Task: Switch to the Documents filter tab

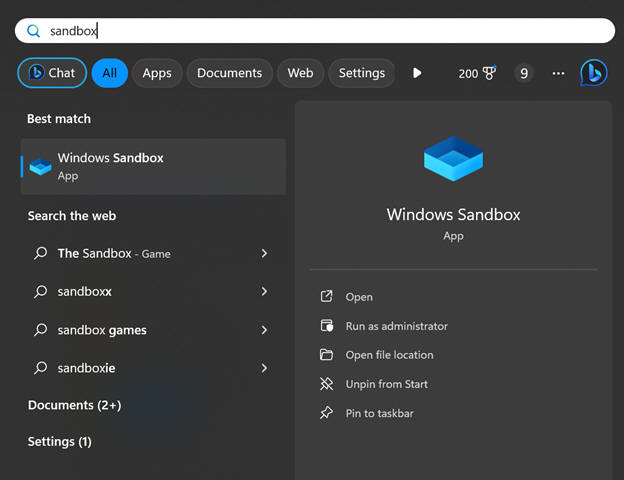Action: (x=229, y=73)
